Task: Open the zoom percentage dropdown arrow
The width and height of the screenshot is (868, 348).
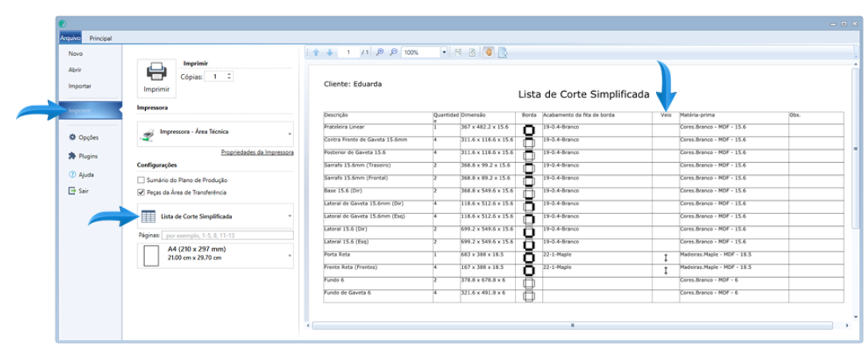Action: (x=444, y=52)
